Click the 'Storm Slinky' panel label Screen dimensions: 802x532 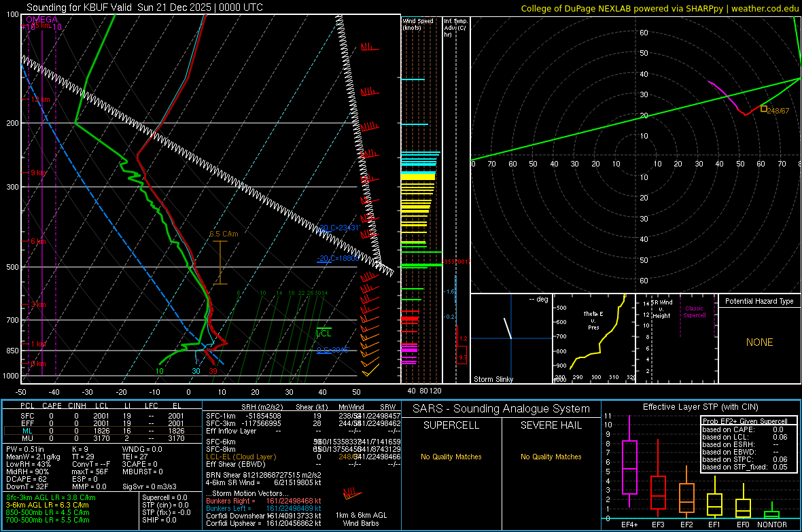coord(493,379)
